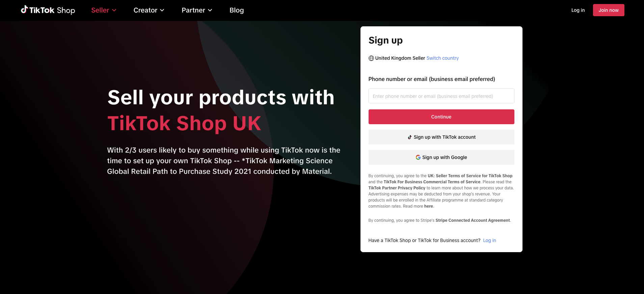Open the Stripe Connected Account Agreement
644x294 pixels.
tap(473, 220)
